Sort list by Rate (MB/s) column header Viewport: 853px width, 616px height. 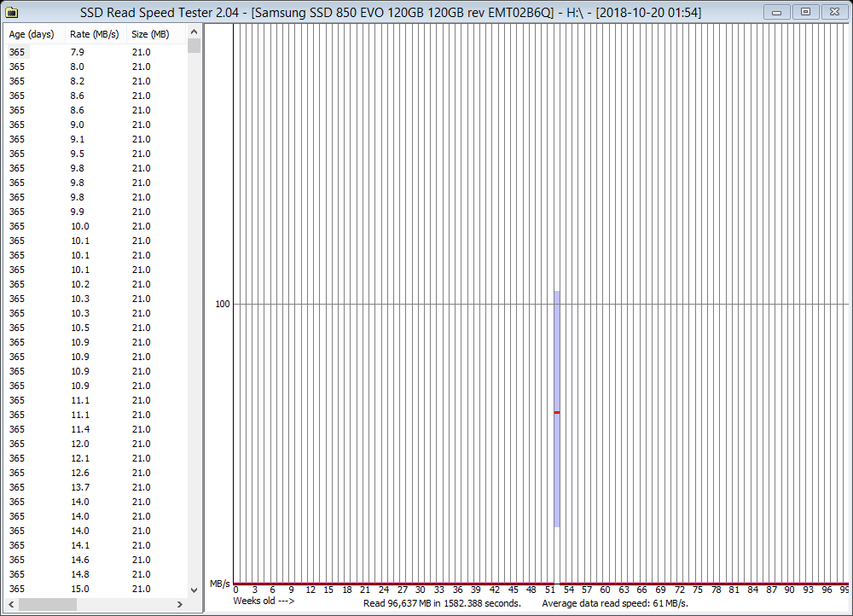tap(96, 34)
